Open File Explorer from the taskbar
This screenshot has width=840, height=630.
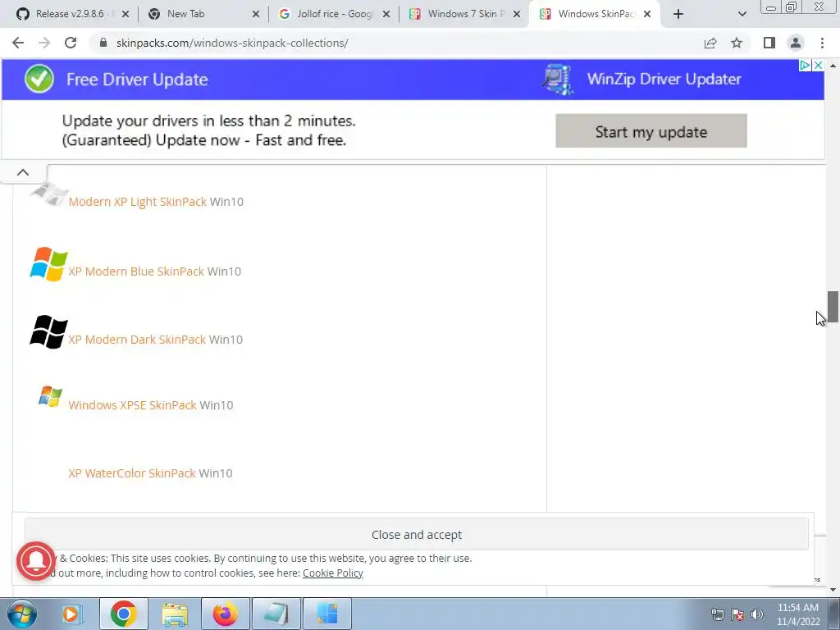click(175, 614)
